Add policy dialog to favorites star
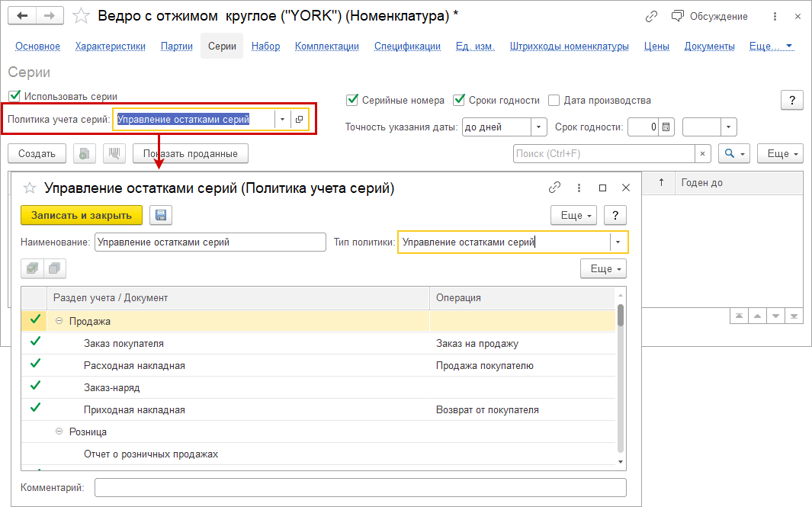Image resolution: width=812 pixels, height=507 pixels. tap(30, 188)
